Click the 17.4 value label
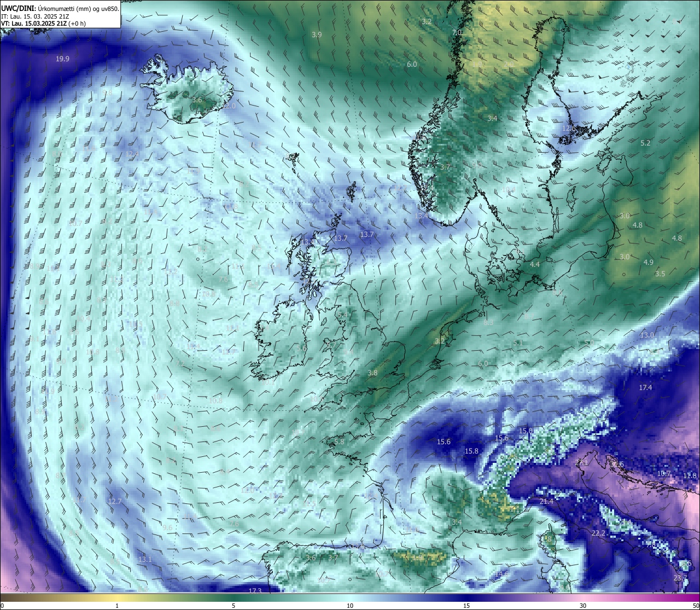This screenshot has height=610, width=700. point(645,387)
